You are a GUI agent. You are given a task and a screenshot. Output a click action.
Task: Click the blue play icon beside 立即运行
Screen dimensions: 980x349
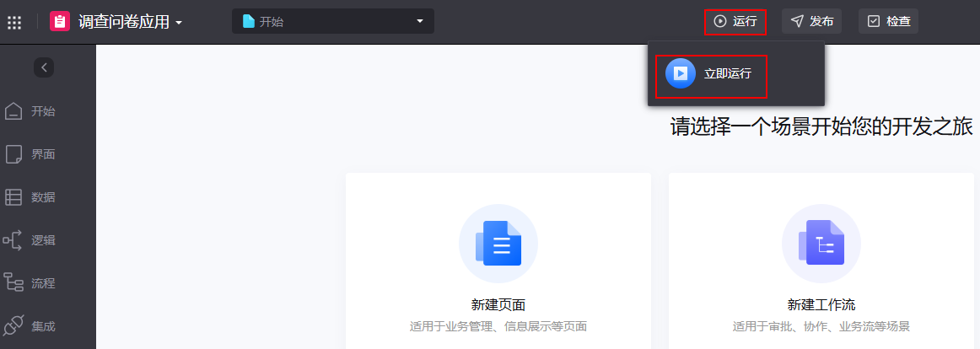click(681, 73)
